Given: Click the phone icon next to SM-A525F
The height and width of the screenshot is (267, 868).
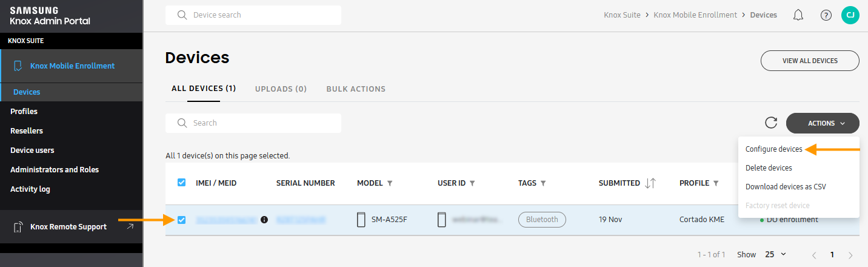Looking at the screenshot, I should (x=361, y=220).
